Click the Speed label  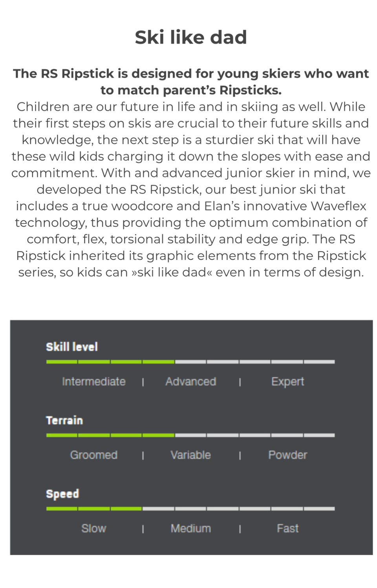[62, 494]
